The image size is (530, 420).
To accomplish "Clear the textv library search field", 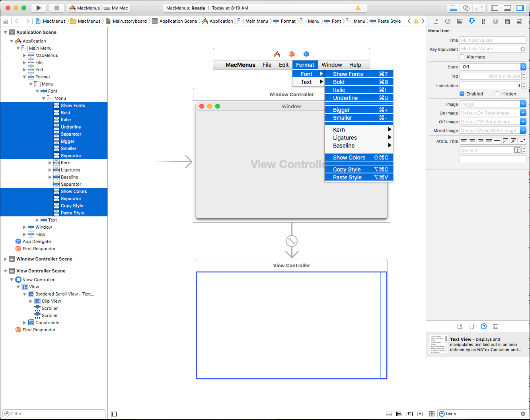I will [523, 414].
